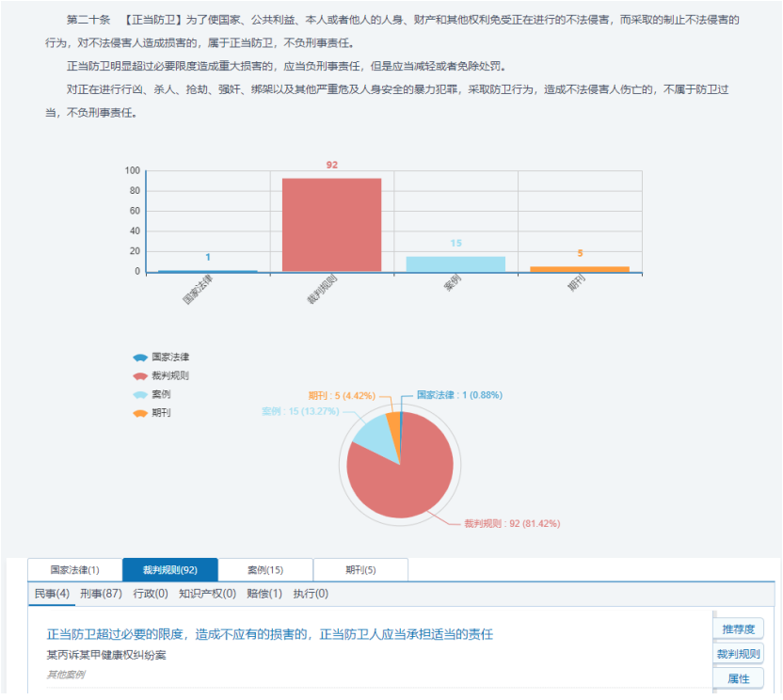
Task: Click the 裁判规则 side button
Action: click(x=739, y=654)
